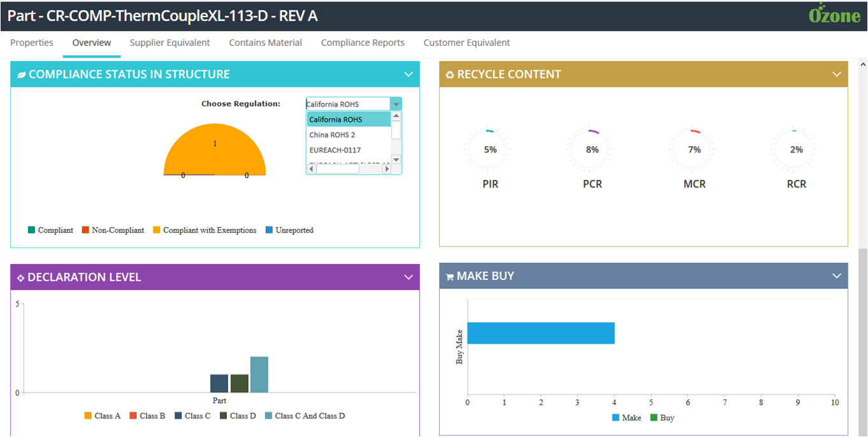868x437 pixels.
Task: Toggle the Make legend series
Action: (x=626, y=418)
